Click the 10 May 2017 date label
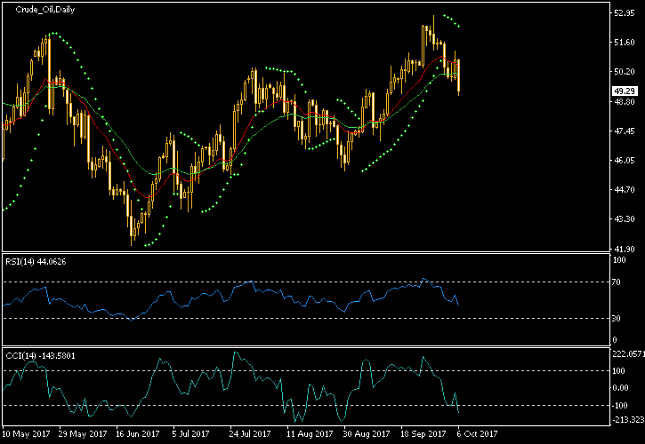The height and width of the screenshot is (444, 645). 26,434
